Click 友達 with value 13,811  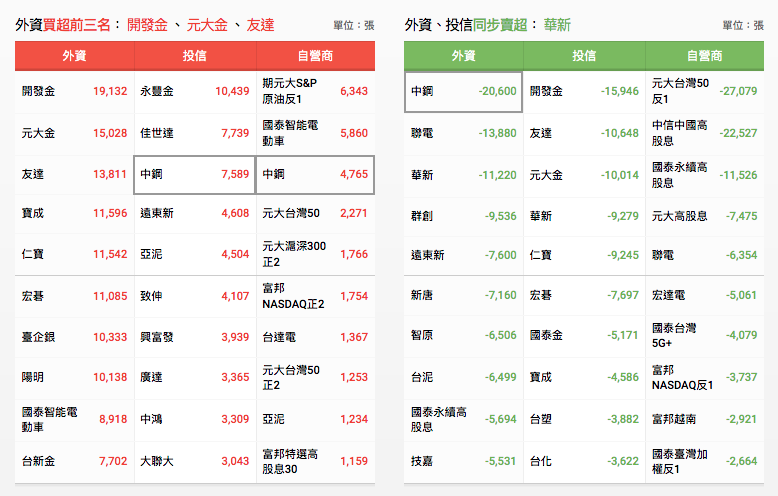(33, 175)
